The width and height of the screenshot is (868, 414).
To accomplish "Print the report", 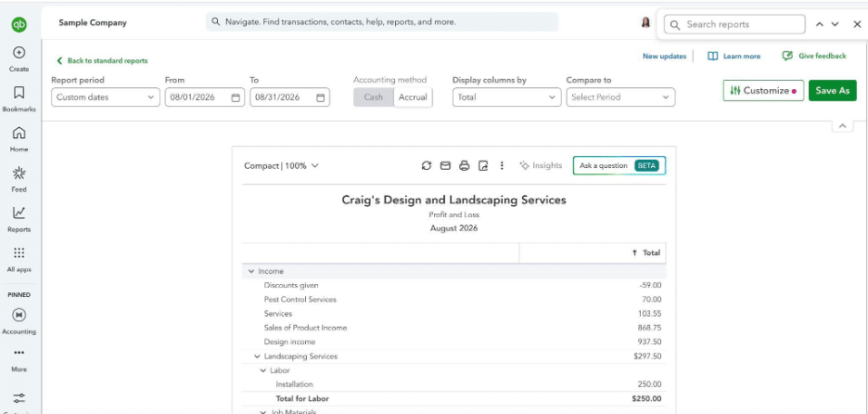I will pos(465,166).
